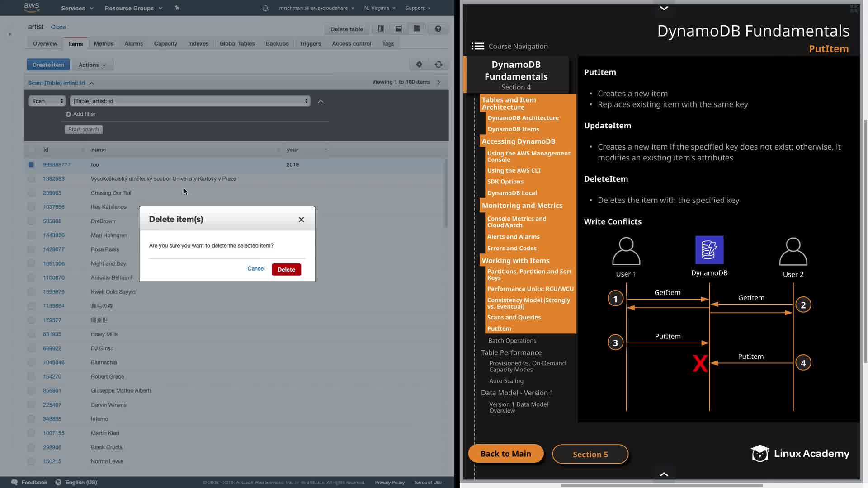Open table settings gear icon
This screenshot has height=488, width=868.
[x=419, y=65]
